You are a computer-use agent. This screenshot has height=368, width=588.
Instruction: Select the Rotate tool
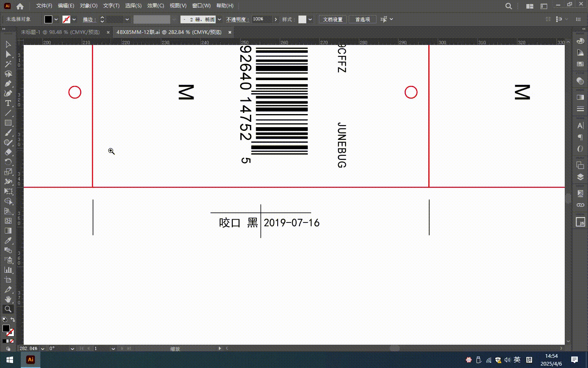tap(8, 162)
